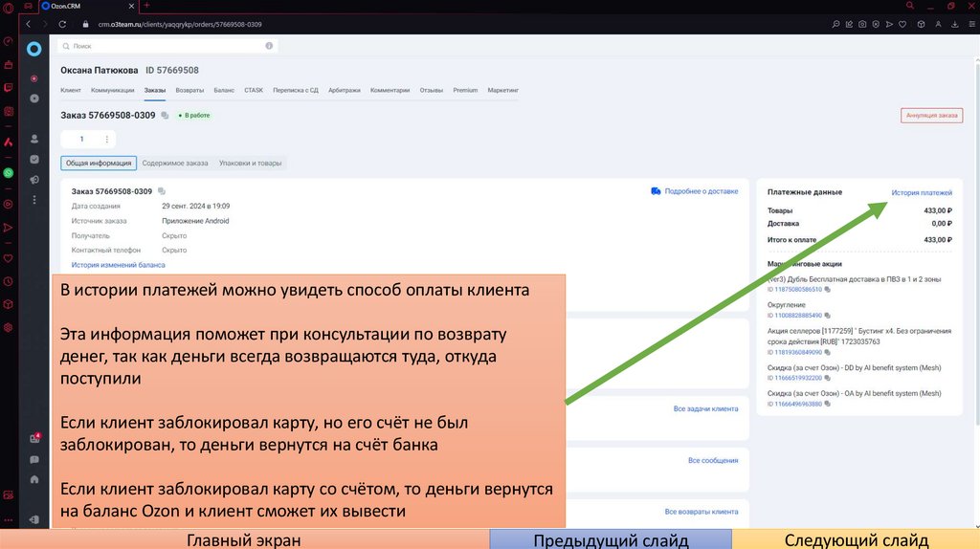980x549 pixels.
Task: Open the Коммуникации tab
Action: (113, 90)
